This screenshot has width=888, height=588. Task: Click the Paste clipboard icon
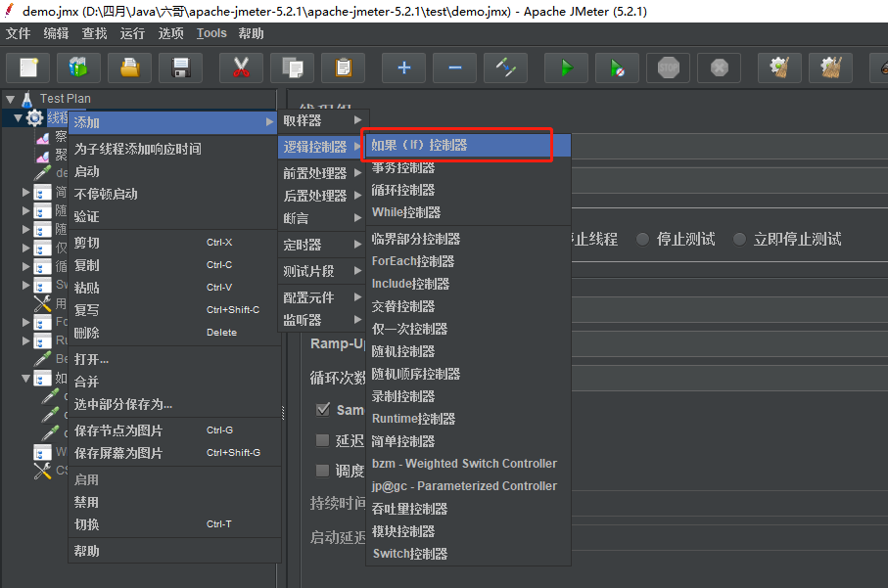(x=344, y=68)
